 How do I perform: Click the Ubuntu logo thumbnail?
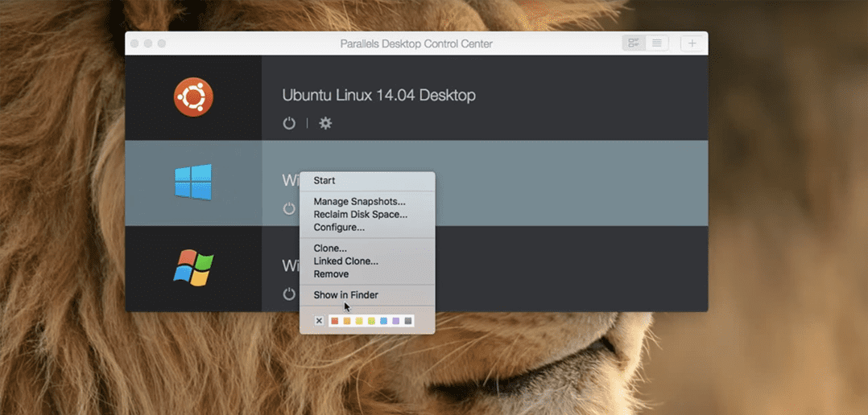click(193, 97)
